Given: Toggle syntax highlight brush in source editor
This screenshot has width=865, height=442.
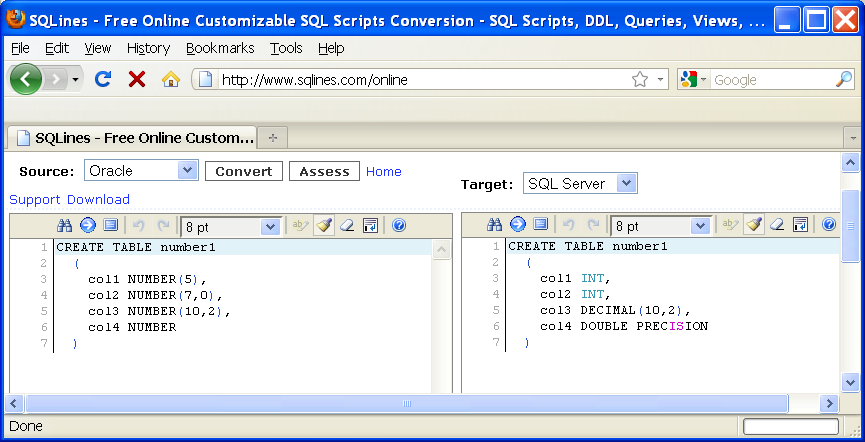Looking at the screenshot, I should tap(324, 225).
